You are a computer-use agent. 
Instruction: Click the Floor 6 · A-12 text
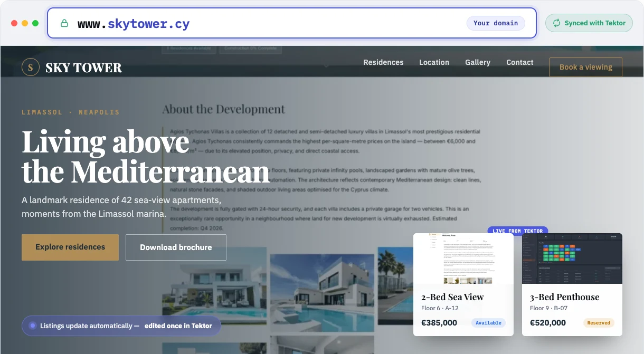click(440, 308)
